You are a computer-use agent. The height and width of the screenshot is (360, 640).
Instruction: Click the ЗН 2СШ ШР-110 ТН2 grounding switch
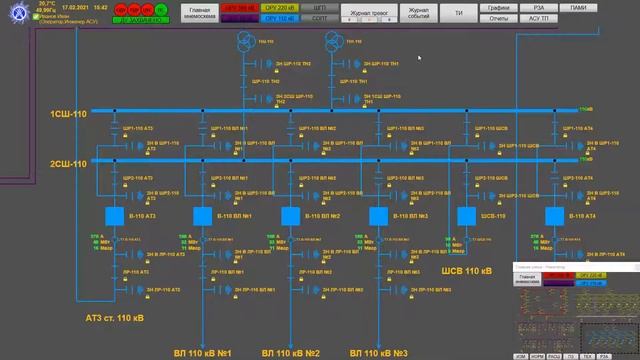pos(263,99)
